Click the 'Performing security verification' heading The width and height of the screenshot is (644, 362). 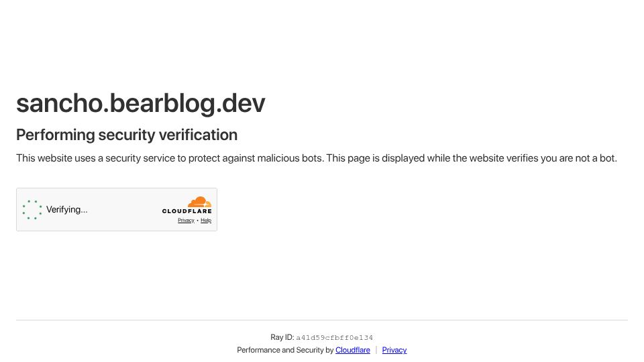pos(127,135)
